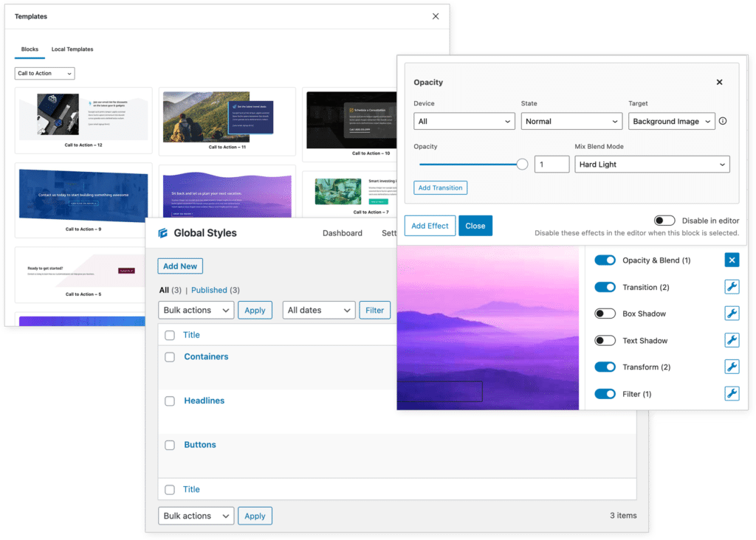
Task: Click the Filter effect wrench icon
Action: (x=732, y=393)
